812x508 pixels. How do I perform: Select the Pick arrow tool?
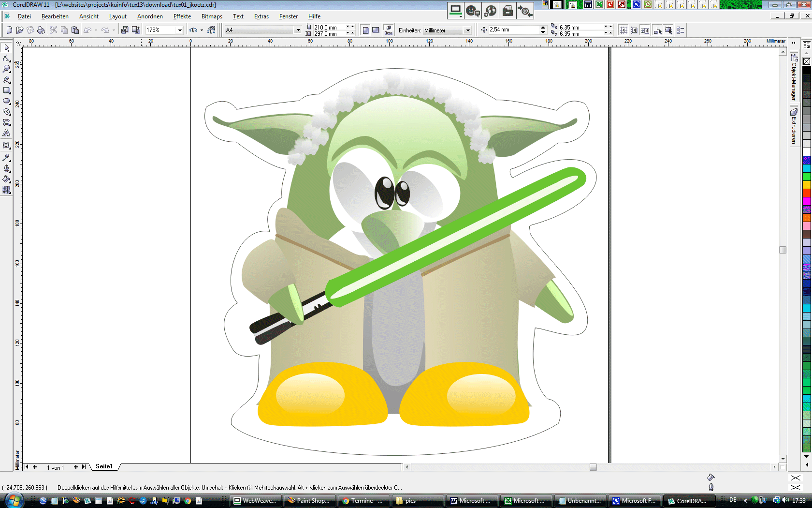click(7, 47)
